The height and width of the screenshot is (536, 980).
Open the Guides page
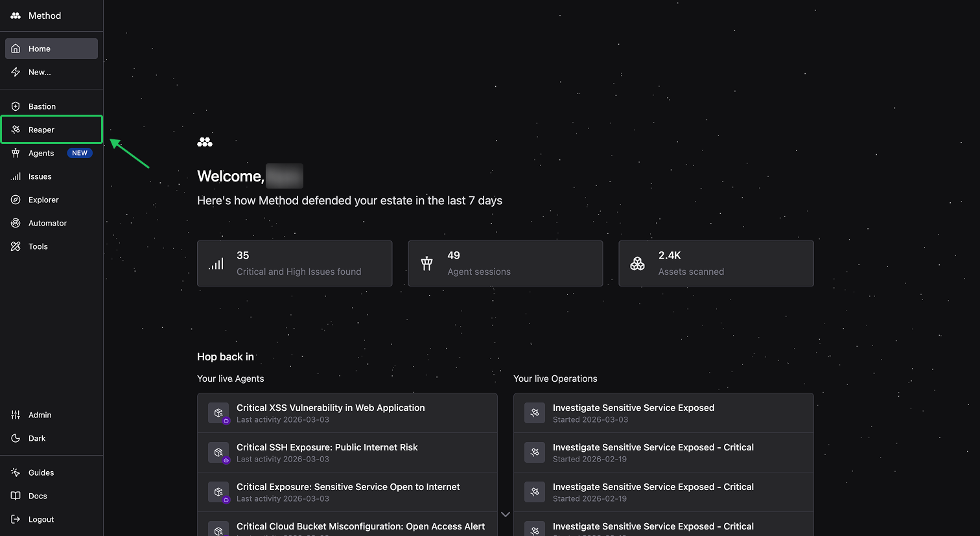coord(40,472)
